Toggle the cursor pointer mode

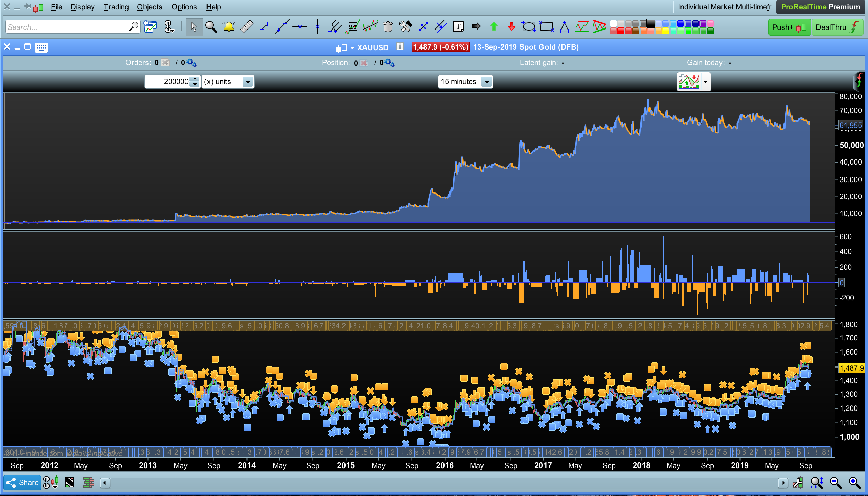(194, 26)
